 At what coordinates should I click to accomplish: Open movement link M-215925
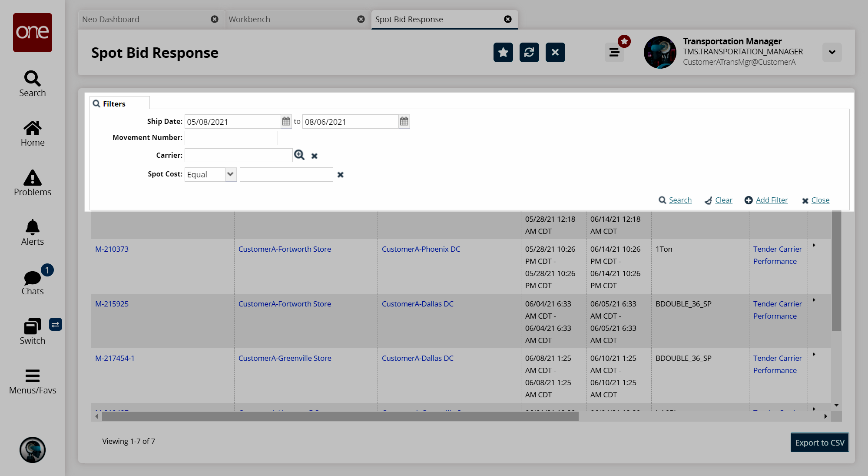(x=112, y=304)
